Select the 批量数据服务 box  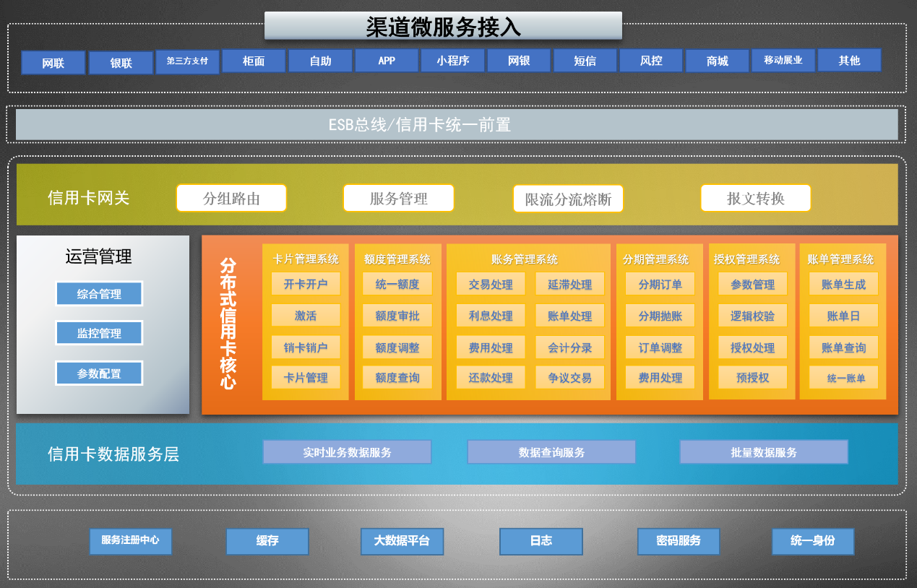tap(764, 452)
